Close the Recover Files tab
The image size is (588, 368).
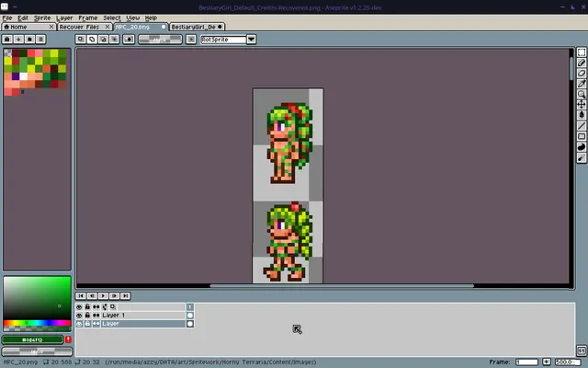[107, 27]
